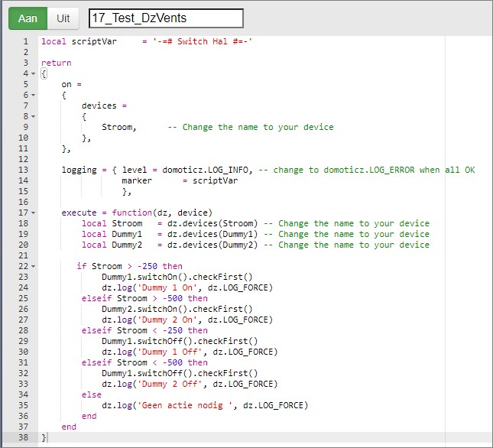Collapse the execute function at line 17
This screenshot has height=448, width=493.
click(34, 213)
